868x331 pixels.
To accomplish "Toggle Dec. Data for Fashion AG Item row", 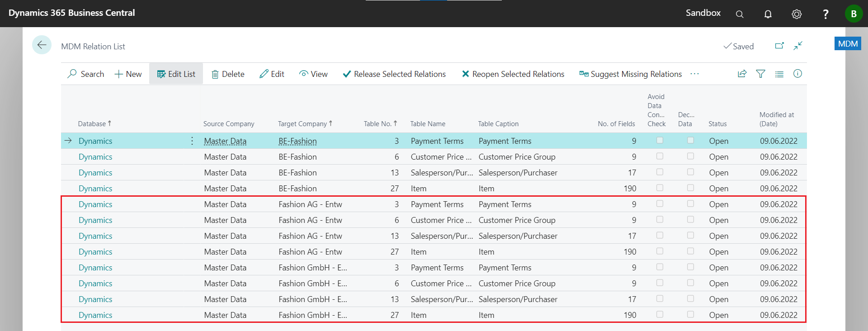I will point(690,251).
